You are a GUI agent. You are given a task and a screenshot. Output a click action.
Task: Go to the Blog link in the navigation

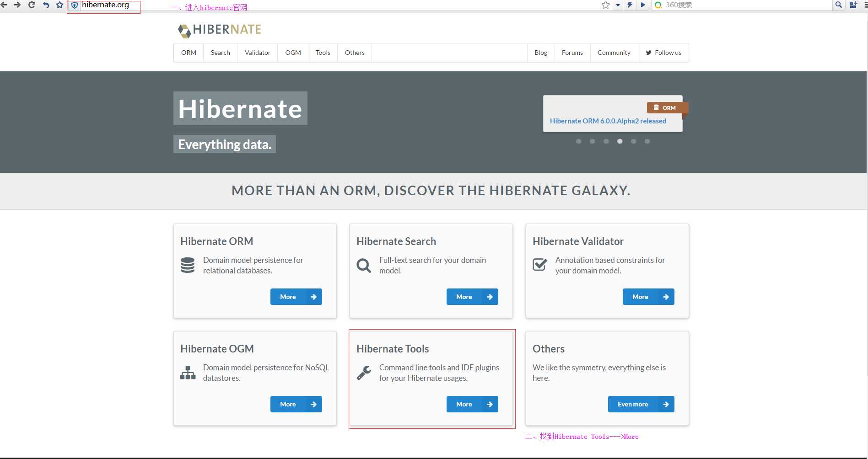pyautogui.click(x=541, y=53)
